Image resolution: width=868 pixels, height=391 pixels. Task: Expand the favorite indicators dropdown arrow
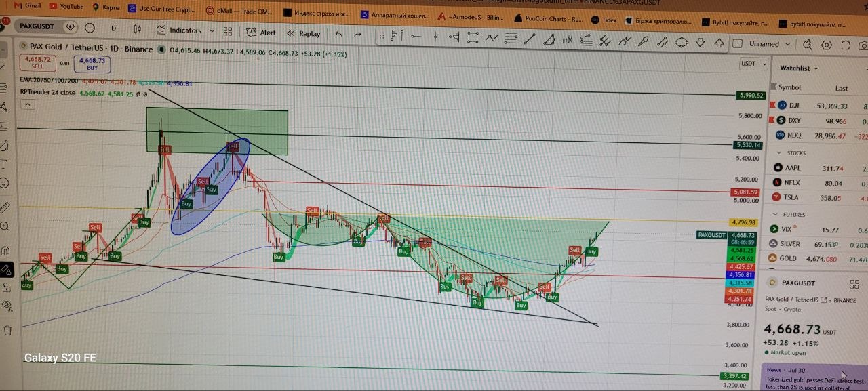coord(212,31)
